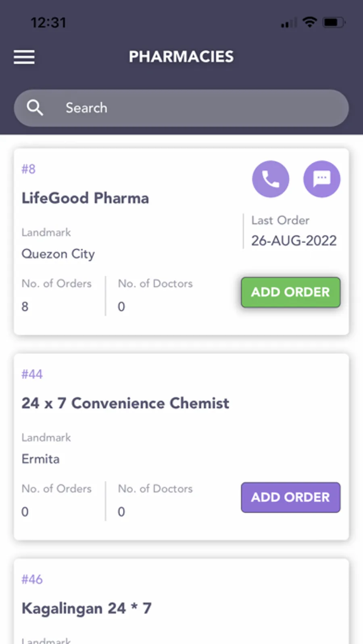Call LifeGood Pharma via phone icon
The height and width of the screenshot is (644, 363).
271,179
